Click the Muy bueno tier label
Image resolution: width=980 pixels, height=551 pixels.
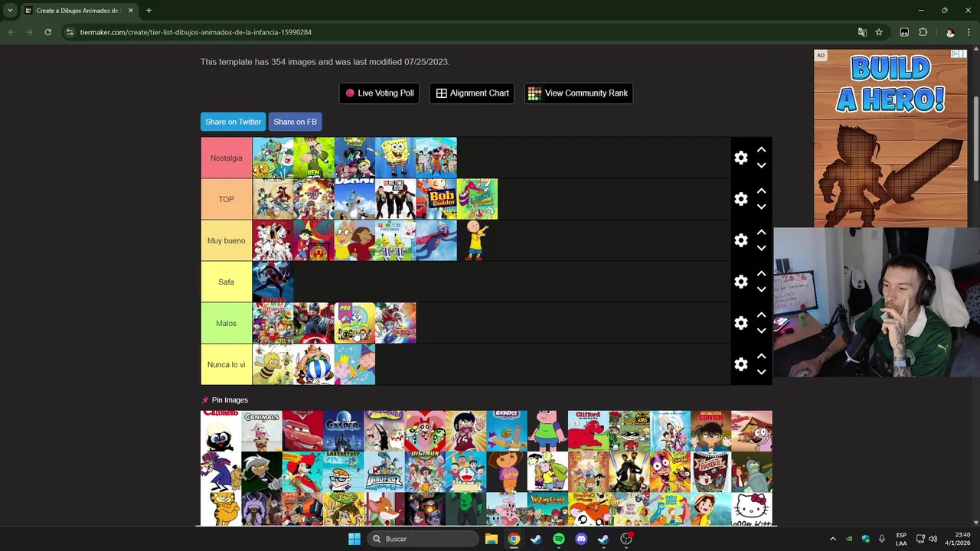click(226, 240)
